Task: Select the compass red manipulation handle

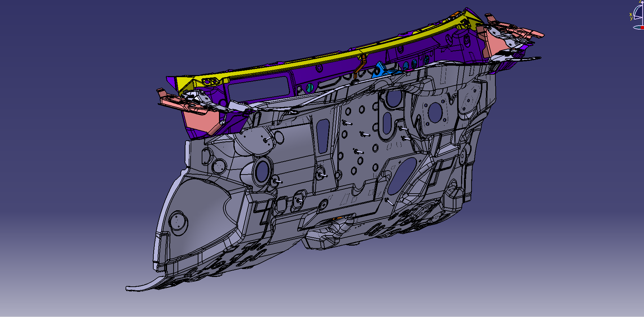Action: point(642,27)
